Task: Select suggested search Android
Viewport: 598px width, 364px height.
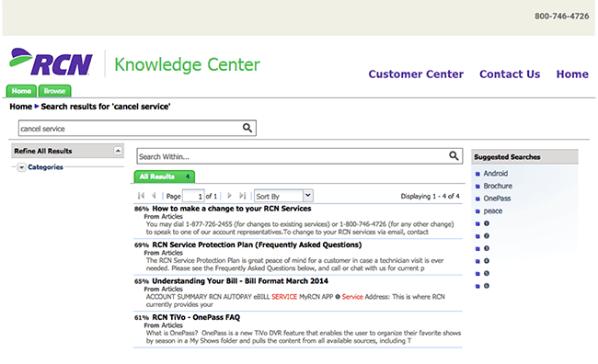Action: [x=495, y=174]
